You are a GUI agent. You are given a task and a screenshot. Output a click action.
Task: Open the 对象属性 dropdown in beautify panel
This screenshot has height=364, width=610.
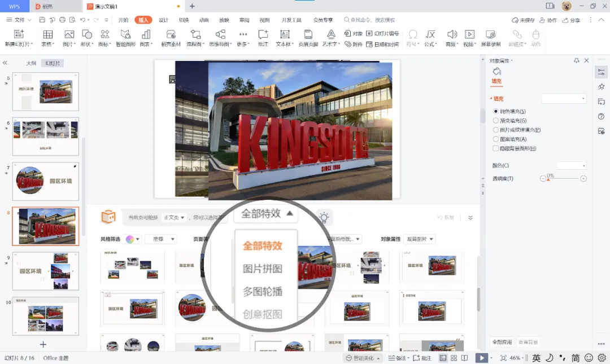(419, 239)
